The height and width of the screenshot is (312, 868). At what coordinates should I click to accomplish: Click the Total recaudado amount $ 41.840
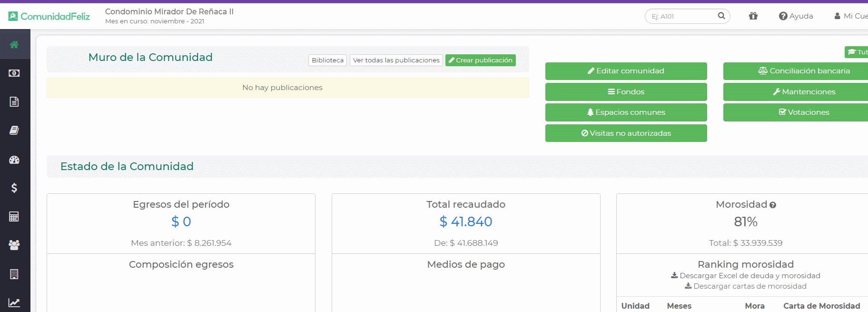pos(466,221)
